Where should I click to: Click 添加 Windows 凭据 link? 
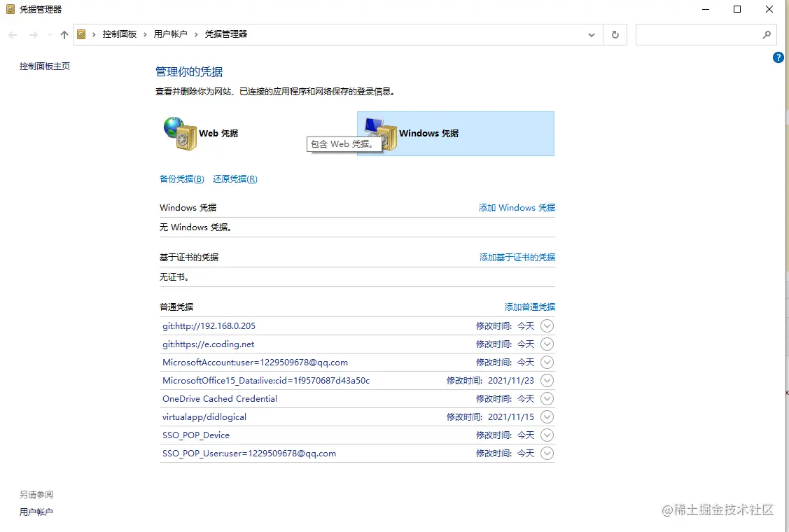pos(517,207)
